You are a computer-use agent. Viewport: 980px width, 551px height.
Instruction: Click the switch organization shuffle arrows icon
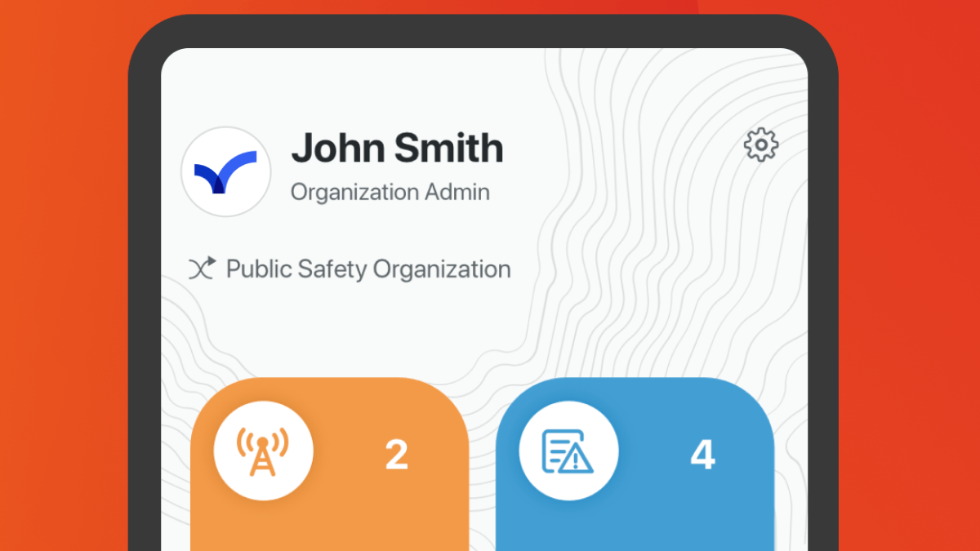(202, 269)
